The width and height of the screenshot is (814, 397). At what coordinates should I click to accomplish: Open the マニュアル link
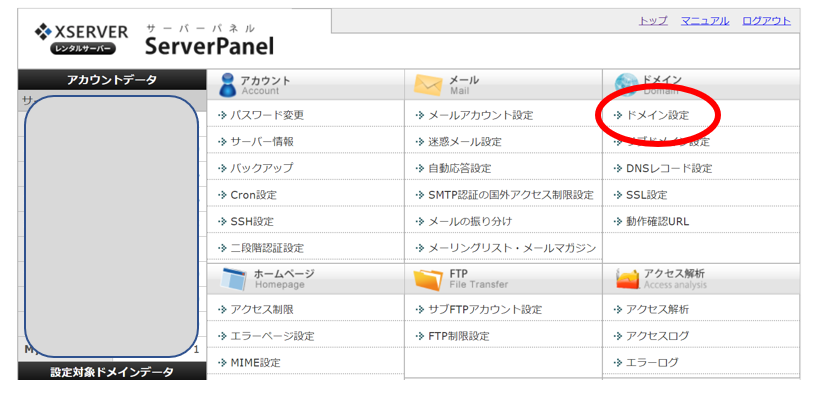(x=705, y=21)
